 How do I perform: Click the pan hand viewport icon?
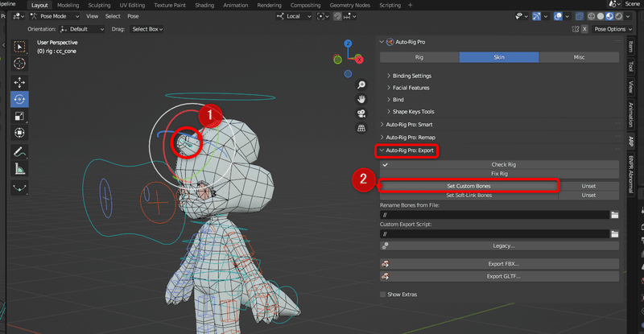361,99
